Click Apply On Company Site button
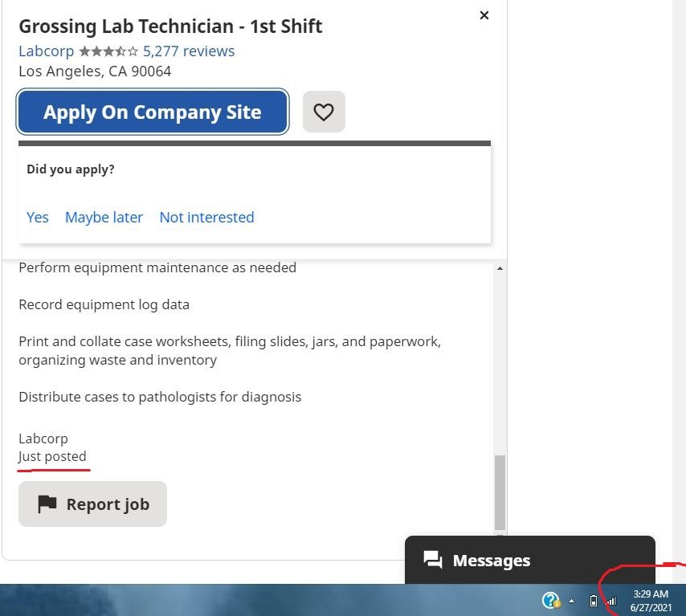686x616 pixels. click(153, 112)
